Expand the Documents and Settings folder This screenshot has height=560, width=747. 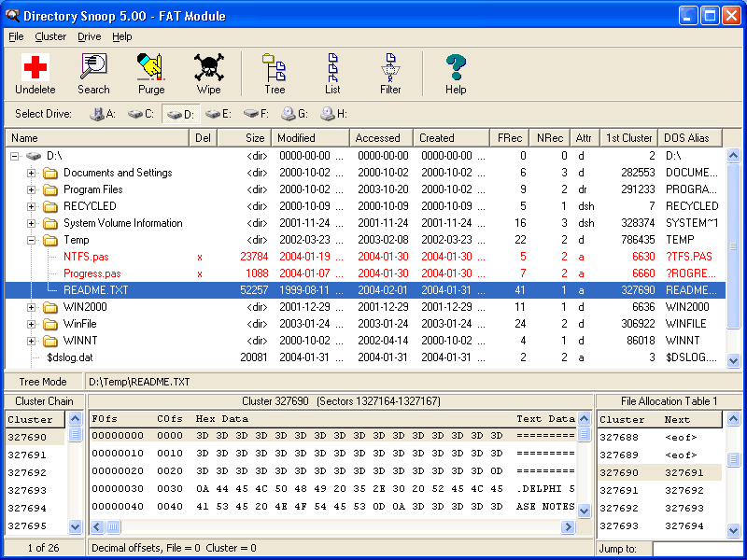31,173
